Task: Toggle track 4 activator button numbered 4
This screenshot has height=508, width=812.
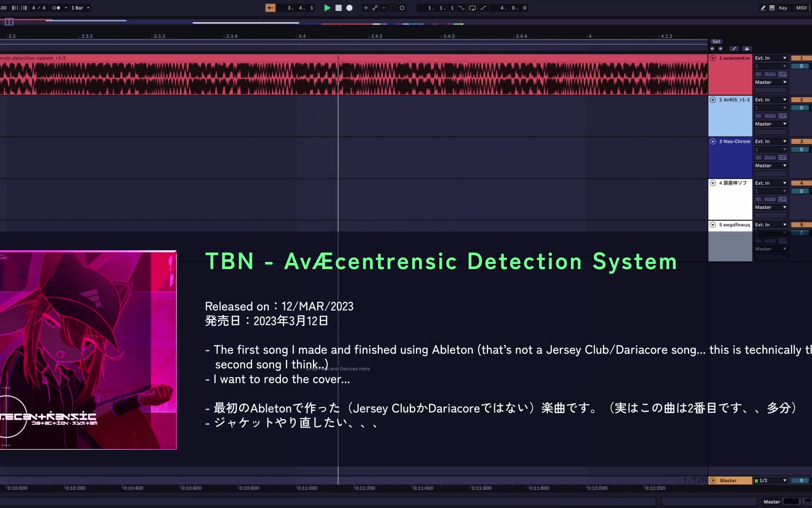Action: [801, 183]
